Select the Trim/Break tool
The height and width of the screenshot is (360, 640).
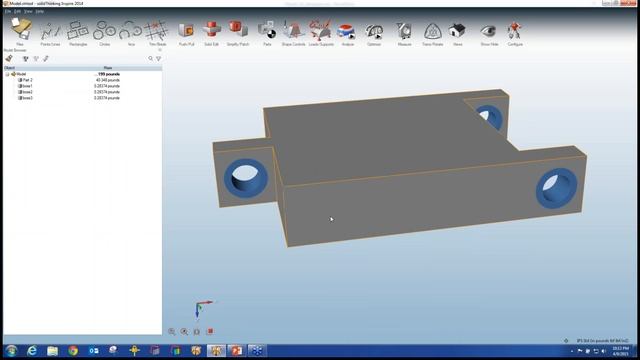pos(157,33)
